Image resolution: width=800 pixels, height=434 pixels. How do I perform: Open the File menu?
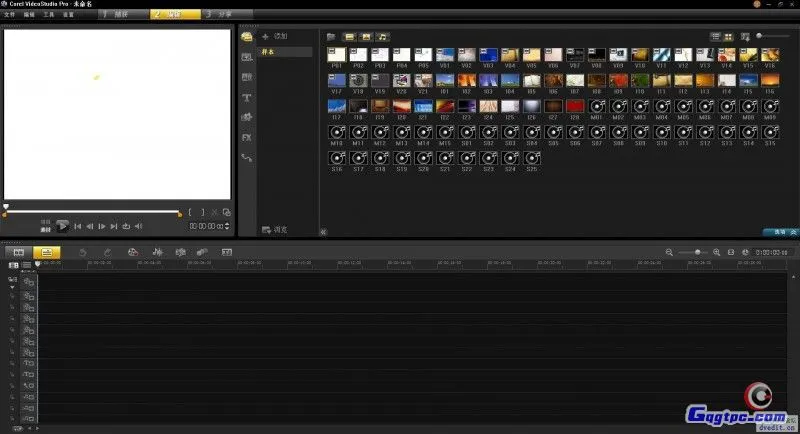click(10, 15)
